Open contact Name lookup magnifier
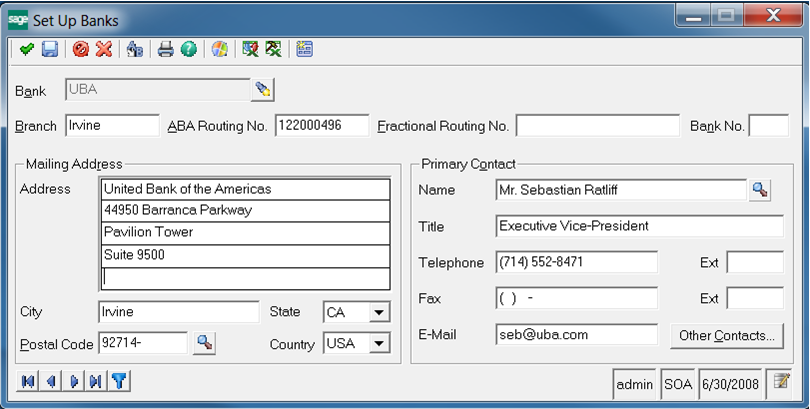The height and width of the screenshot is (409, 810). (x=760, y=190)
